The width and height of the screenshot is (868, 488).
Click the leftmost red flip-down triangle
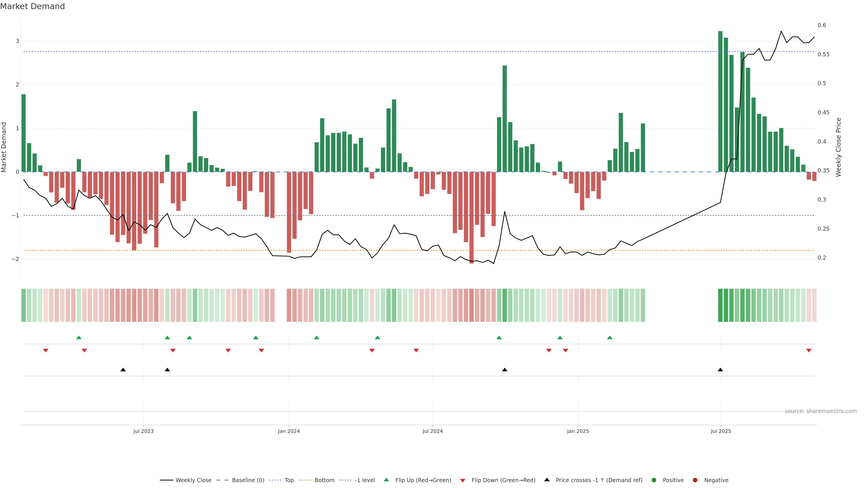click(45, 351)
